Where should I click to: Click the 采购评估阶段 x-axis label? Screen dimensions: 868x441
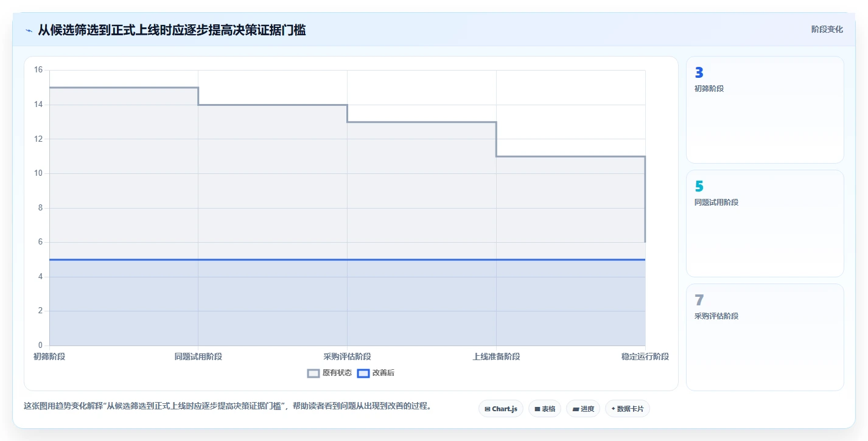pyautogui.click(x=347, y=356)
